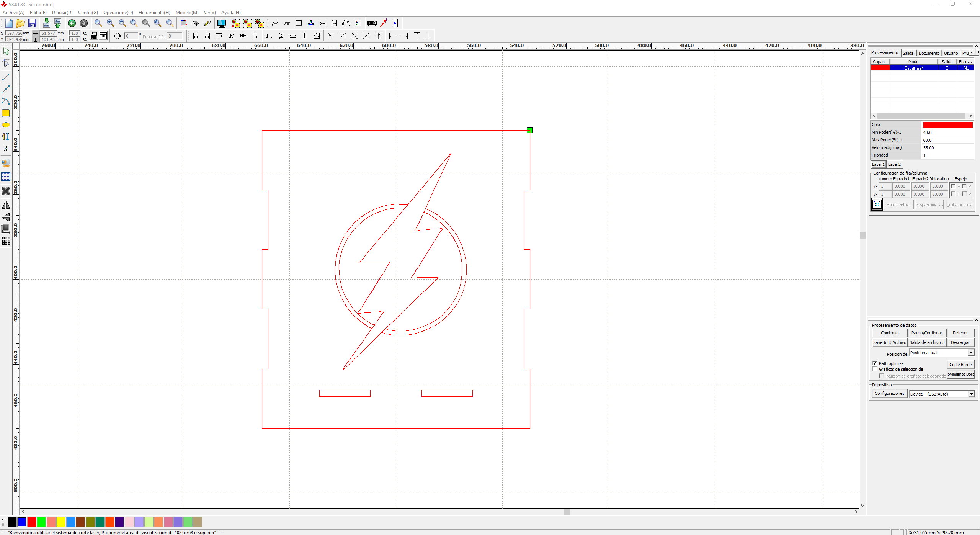Uncheck the Path optimize checkbox
The image size is (980, 535).
click(x=875, y=363)
